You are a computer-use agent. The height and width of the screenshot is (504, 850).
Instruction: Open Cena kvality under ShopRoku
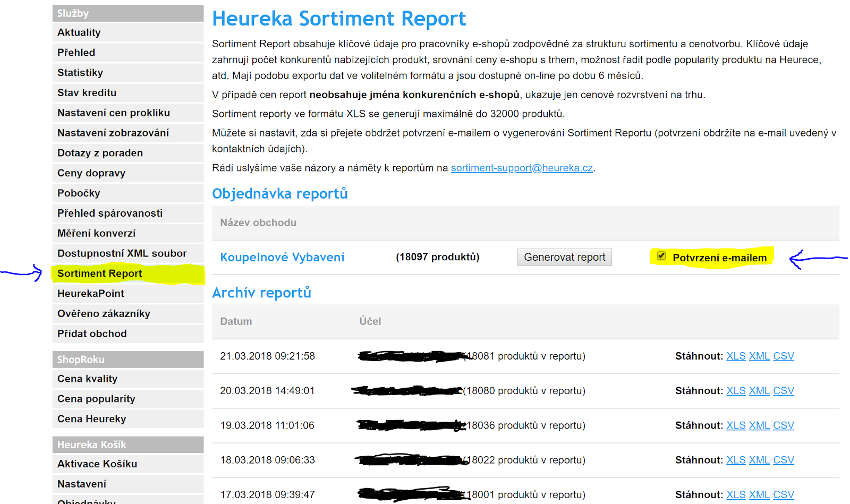click(128, 379)
